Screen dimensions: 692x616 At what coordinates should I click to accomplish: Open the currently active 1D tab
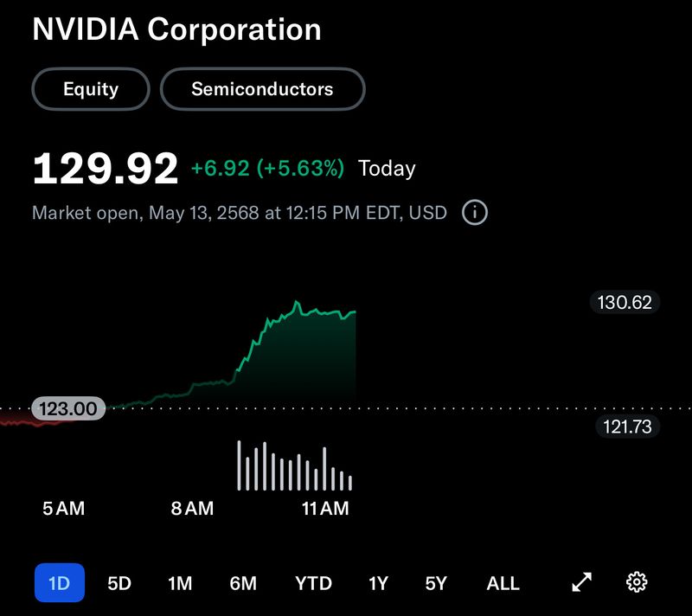coord(58,583)
